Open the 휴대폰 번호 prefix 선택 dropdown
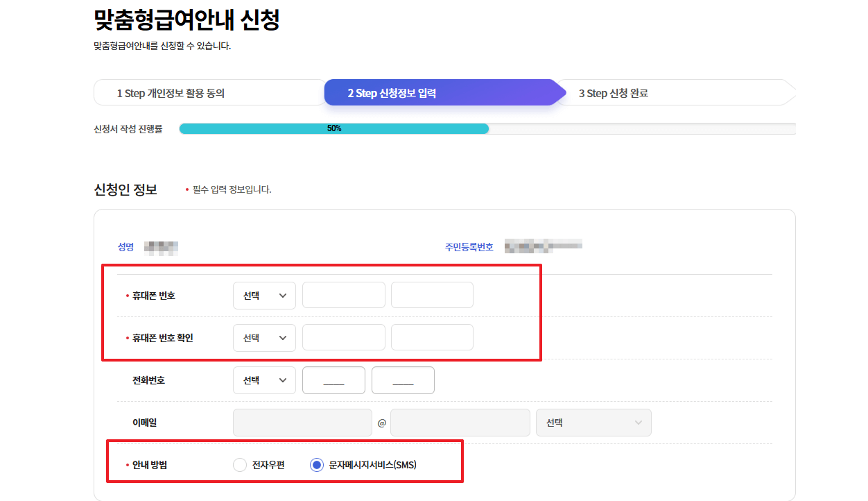The width and height of the screenshot is (868, 501). coord(264,295)
